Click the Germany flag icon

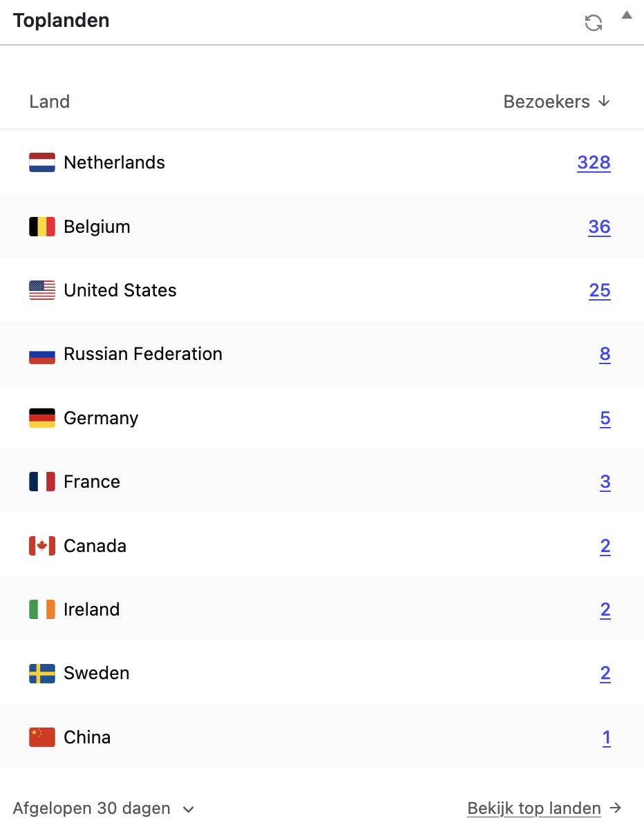coord(42,418)
